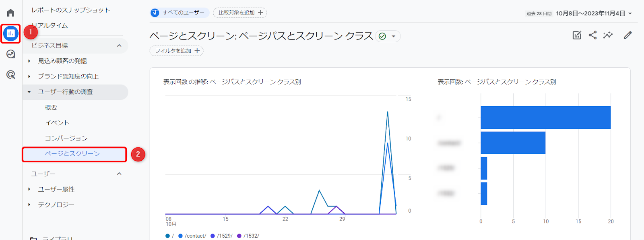Screen dimensions: 644x240
Task: Click the /contact/ legend color dot
Action: pyautogui.click(x=181, y=236)
